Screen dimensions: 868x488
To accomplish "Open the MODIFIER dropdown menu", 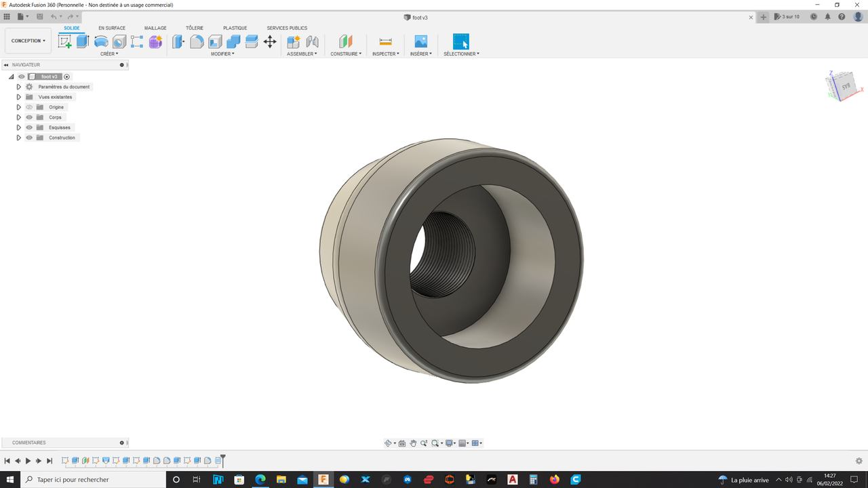I will pyautogui.click(x=222, y=54).
